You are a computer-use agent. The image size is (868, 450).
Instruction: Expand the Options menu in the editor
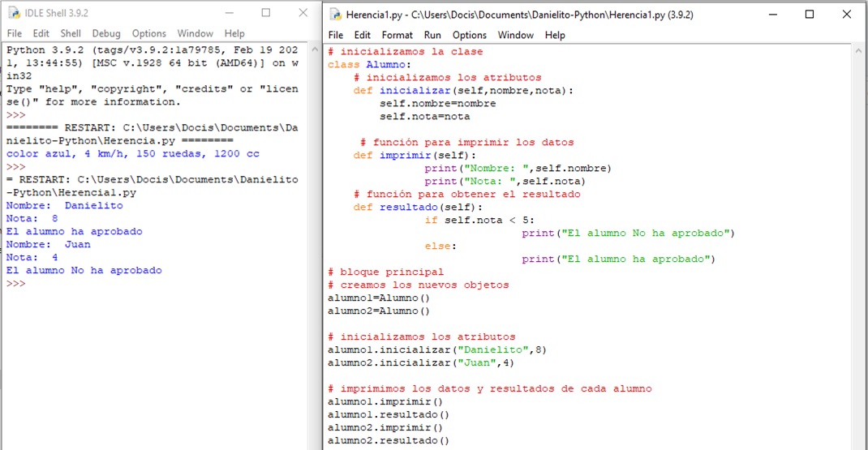[469, 35]
